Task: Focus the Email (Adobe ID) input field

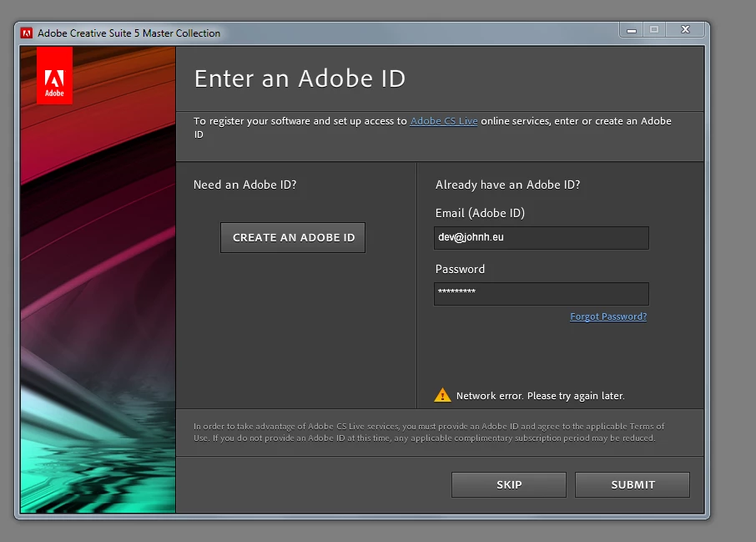Action: pos(541,238)
